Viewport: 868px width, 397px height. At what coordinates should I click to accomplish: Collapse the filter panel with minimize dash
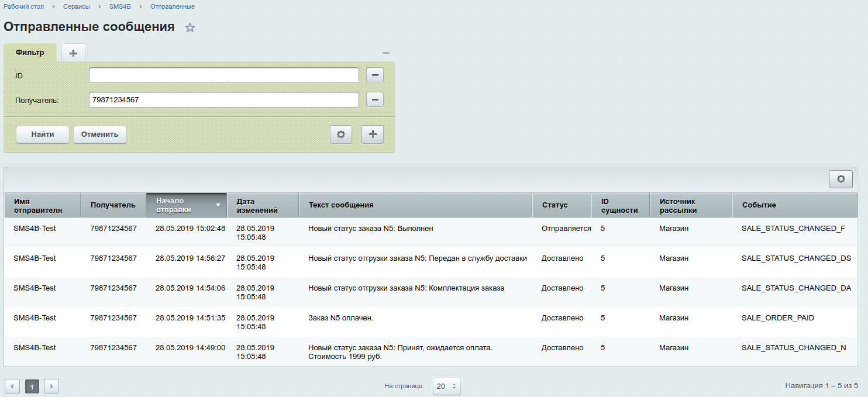pos(385,53)
